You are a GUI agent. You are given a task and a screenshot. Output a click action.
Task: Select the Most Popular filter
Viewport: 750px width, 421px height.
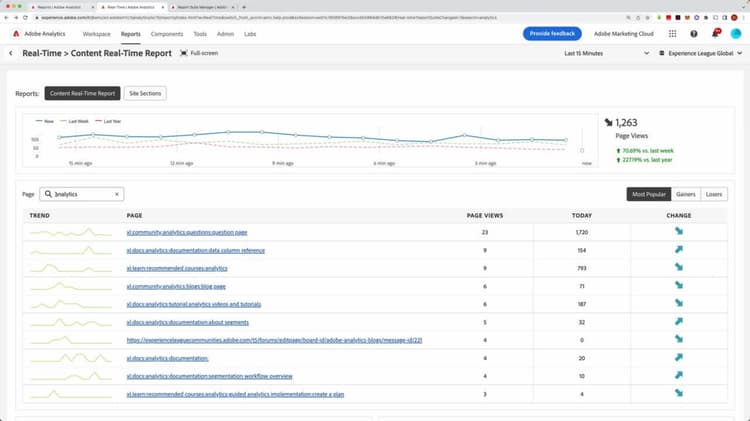tap(649, 194)
